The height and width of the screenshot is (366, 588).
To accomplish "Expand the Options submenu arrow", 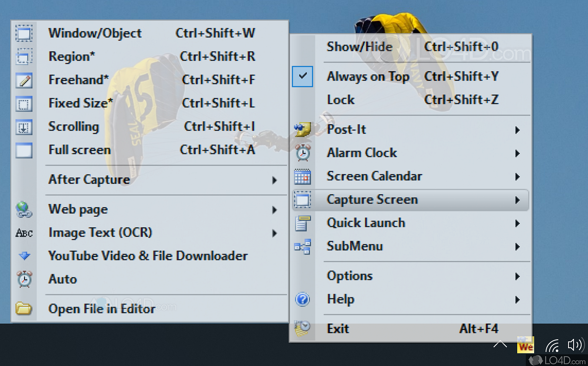I will pyautogui.click(x=517, y=276).
